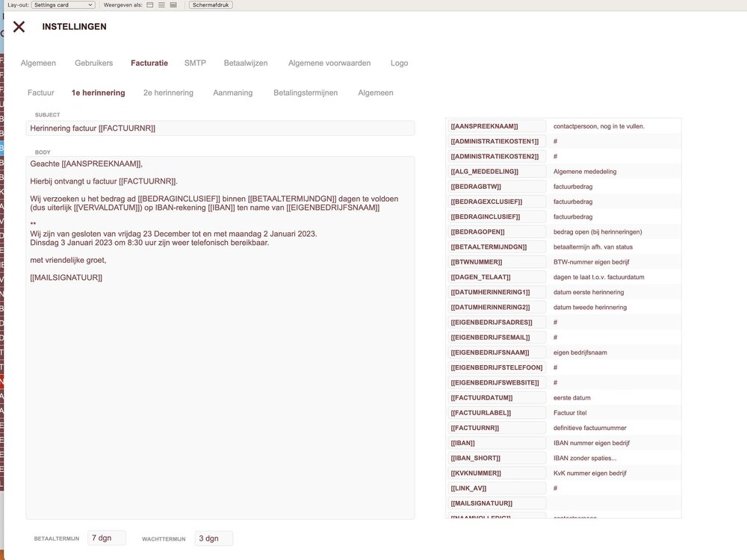
Task: Switch to list view icon
Action: click(161, 5)
